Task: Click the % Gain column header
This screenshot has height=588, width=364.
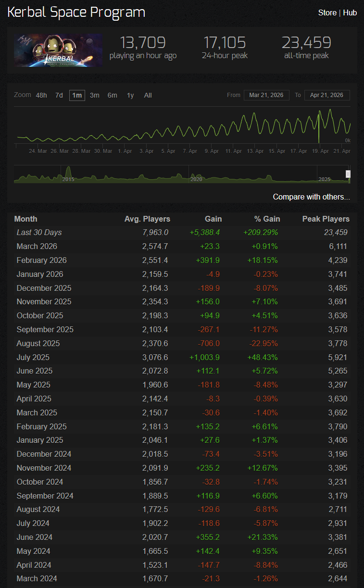Action: coord(267,219)
